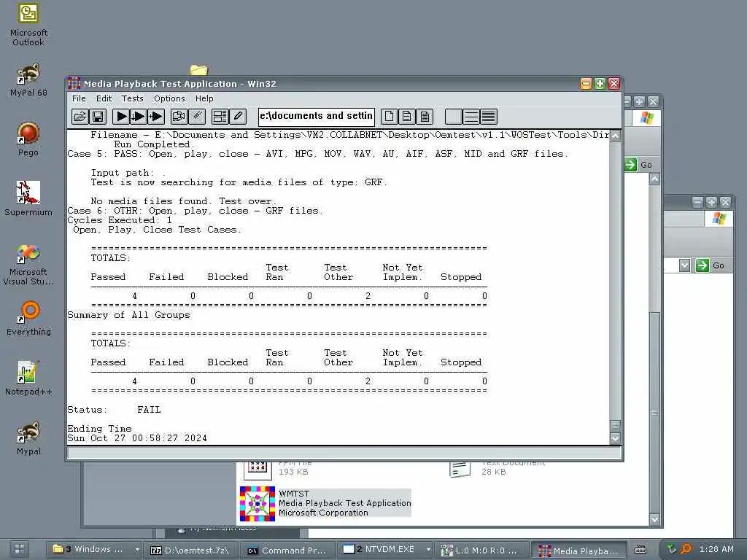The height and width of the screenshot is (560, 747).
Task: Open the File menu
Action: pyautogui.click(x=79, y=98)
